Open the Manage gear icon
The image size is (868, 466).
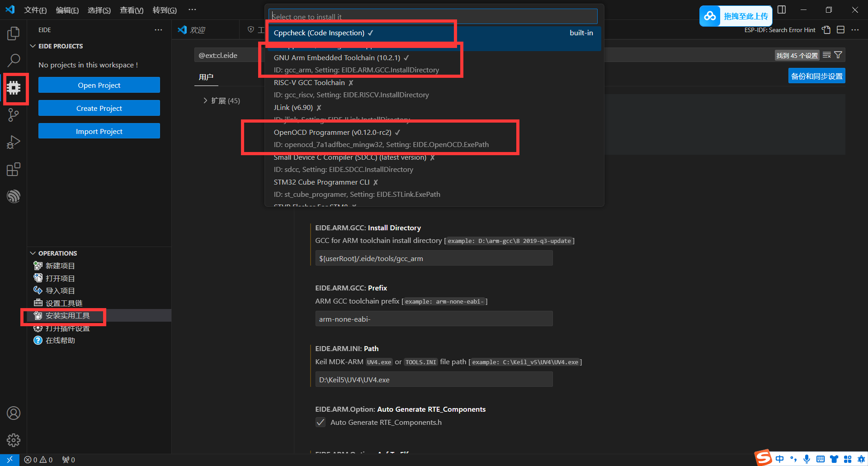coord(14,440)
